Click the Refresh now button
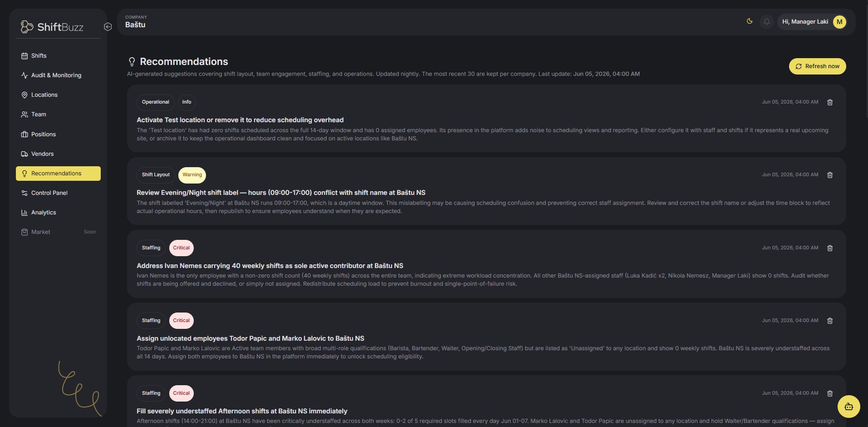 817,66
